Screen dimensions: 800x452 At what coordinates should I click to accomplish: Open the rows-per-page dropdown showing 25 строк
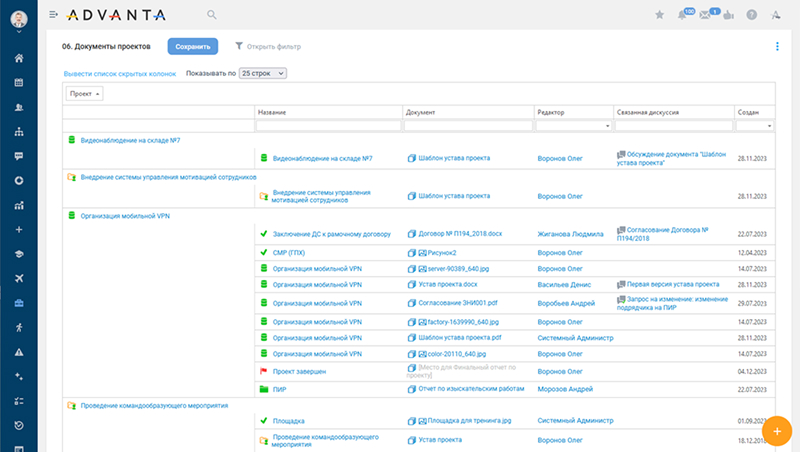[263, 73]
